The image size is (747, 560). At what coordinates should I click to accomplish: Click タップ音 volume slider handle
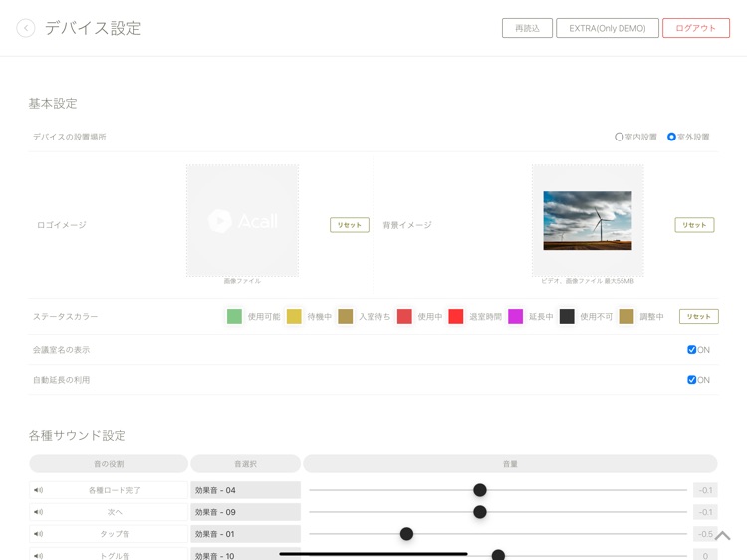(x=406, y=534)
